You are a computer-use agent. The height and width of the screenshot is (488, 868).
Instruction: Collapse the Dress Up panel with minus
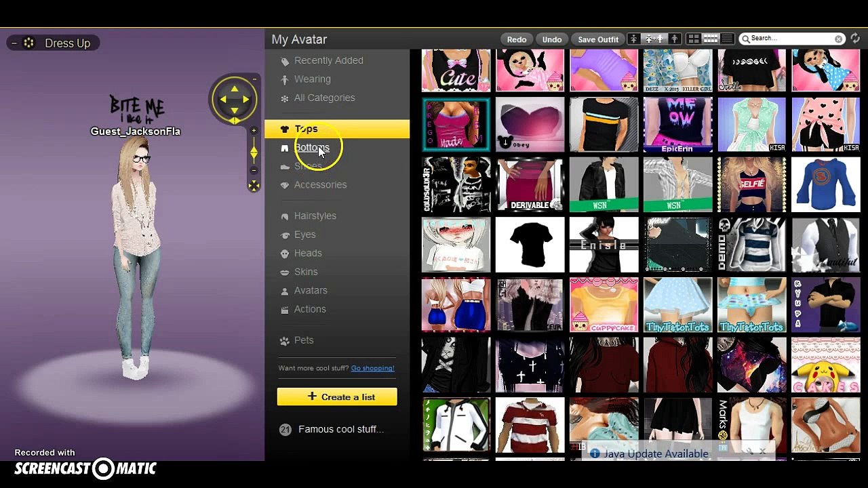(14, 43)
